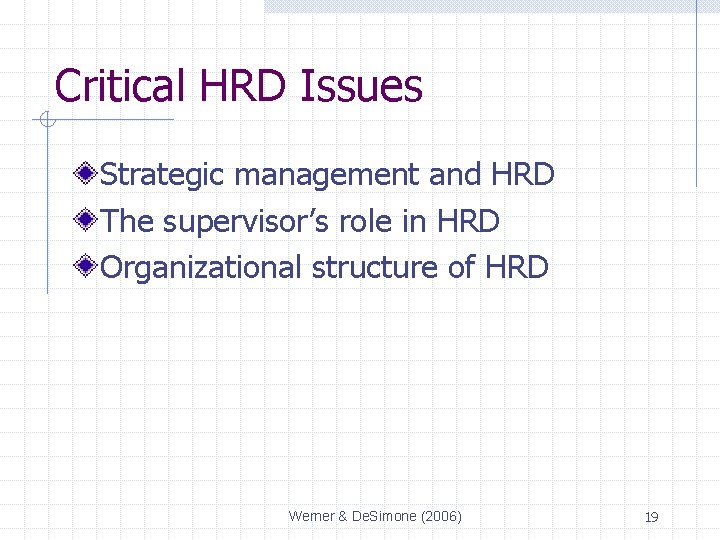The height and width of the screenshot is (540, 720).
Task: Click the diamond bullet beside 'Organizational structure'
Action: click(85, 265)
